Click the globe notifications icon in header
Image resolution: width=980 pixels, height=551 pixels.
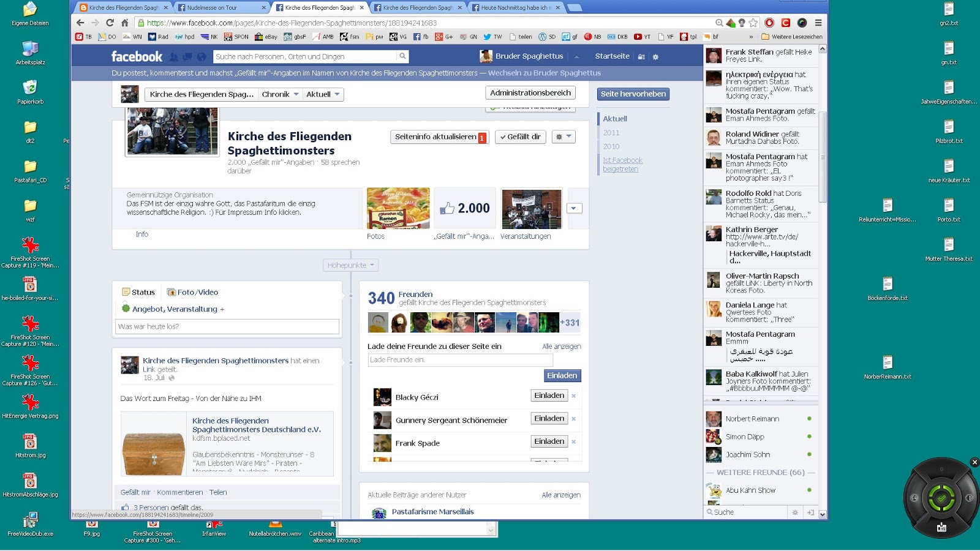click(202, 57)
